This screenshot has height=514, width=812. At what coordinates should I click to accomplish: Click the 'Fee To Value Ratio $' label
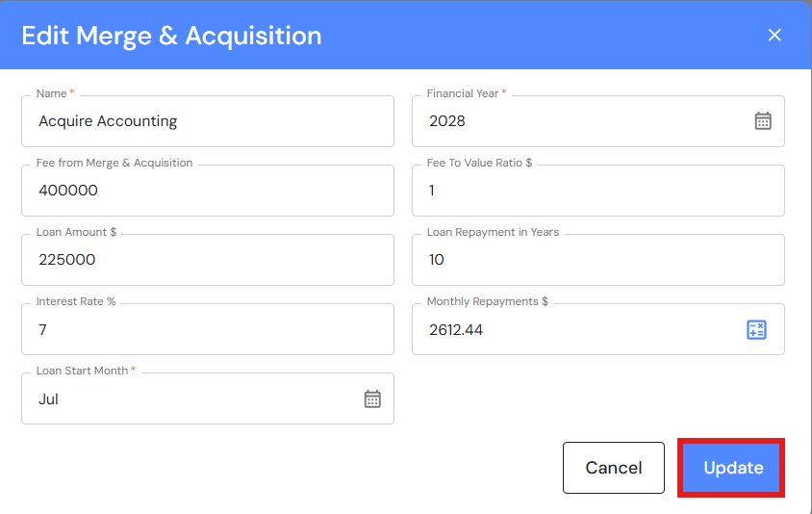479,163
